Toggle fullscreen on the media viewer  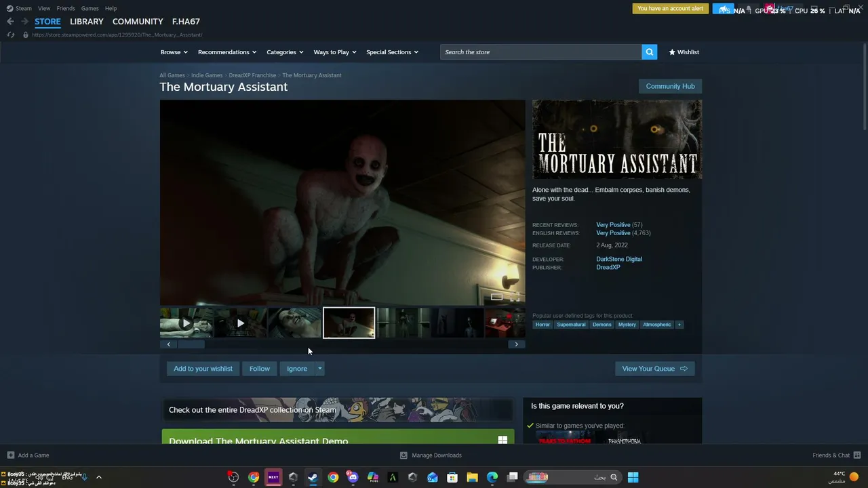pyautogui.click(x=515, y=297)
